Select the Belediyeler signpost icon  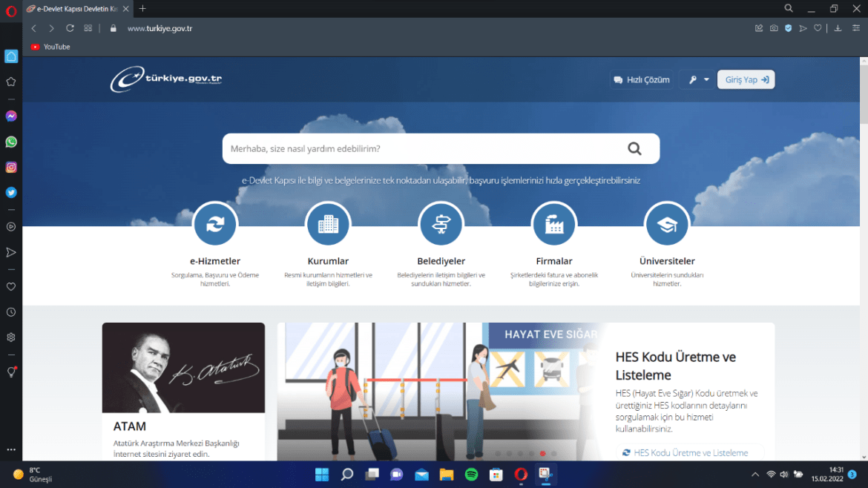441,224
